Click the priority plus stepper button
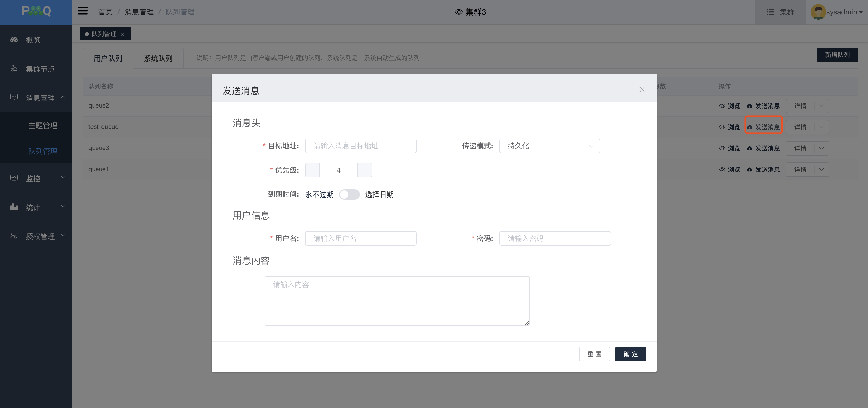868x408 pixels. tap(364, 170)
